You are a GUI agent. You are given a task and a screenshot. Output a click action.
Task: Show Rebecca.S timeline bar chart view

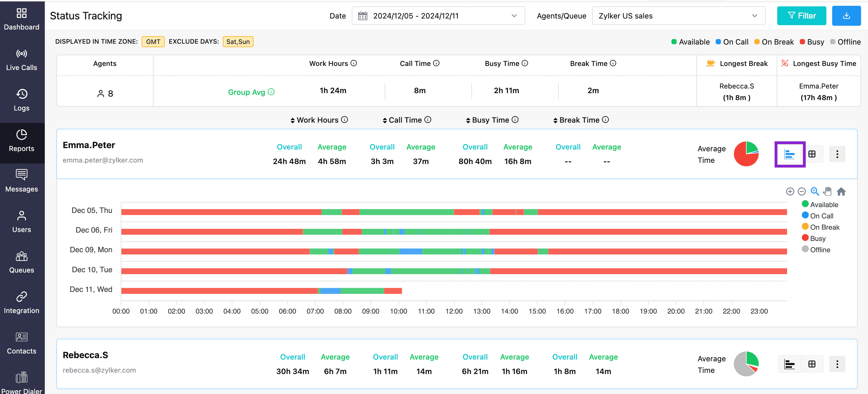(789, 364)
